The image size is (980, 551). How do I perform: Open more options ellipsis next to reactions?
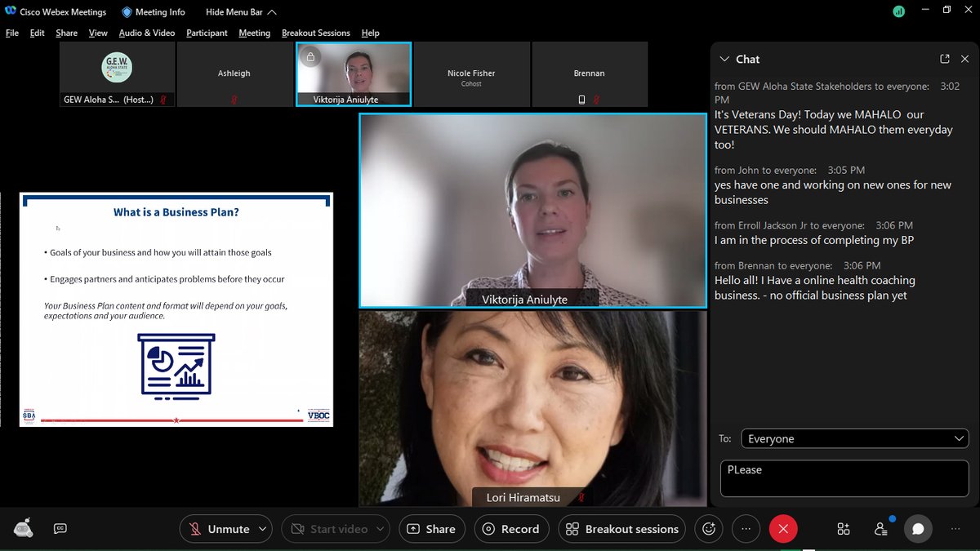pos(746,529)
